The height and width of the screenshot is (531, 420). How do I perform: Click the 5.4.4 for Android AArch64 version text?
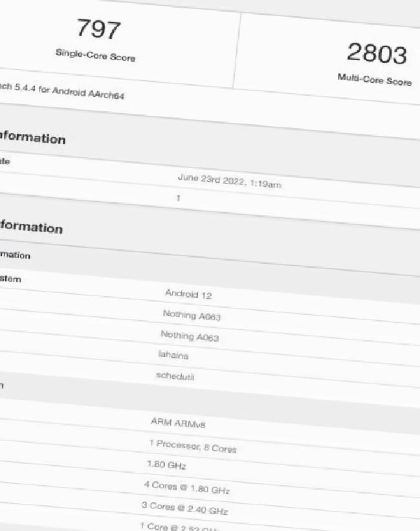tap(69, 91)
